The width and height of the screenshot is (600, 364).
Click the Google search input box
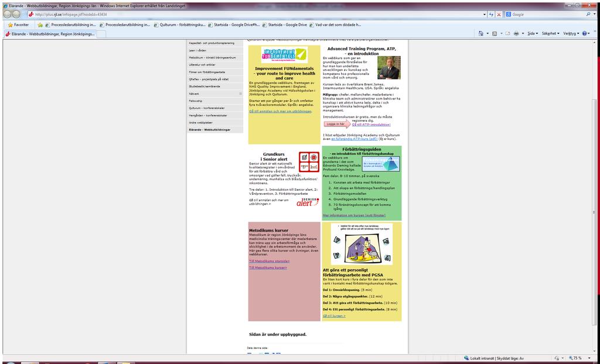(546, 15)
